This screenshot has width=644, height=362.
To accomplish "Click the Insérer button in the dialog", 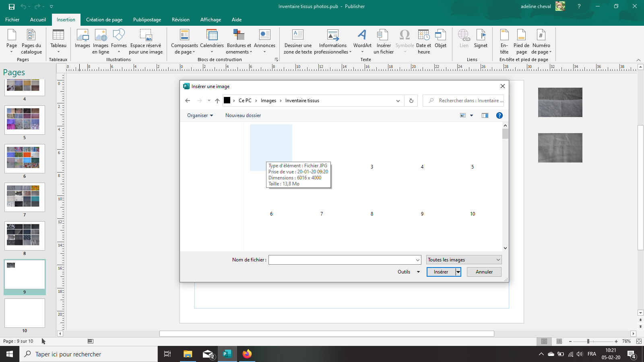I will pos(441,272).
